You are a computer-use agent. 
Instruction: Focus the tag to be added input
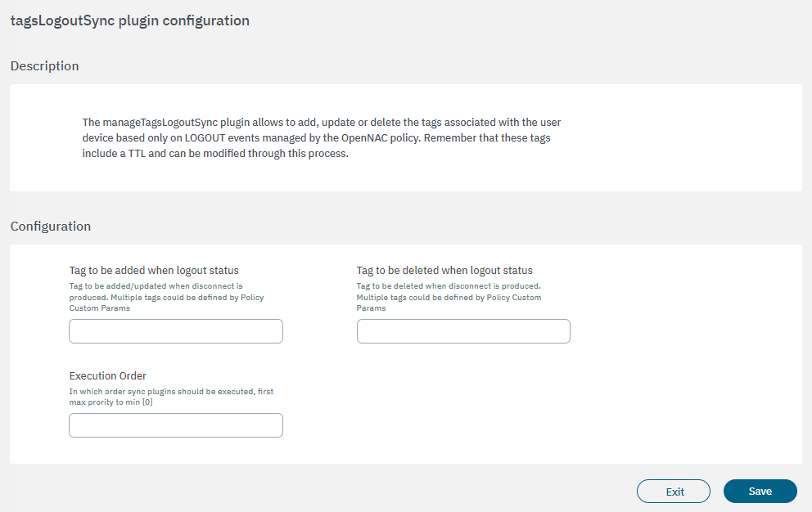tap(176, 331)
